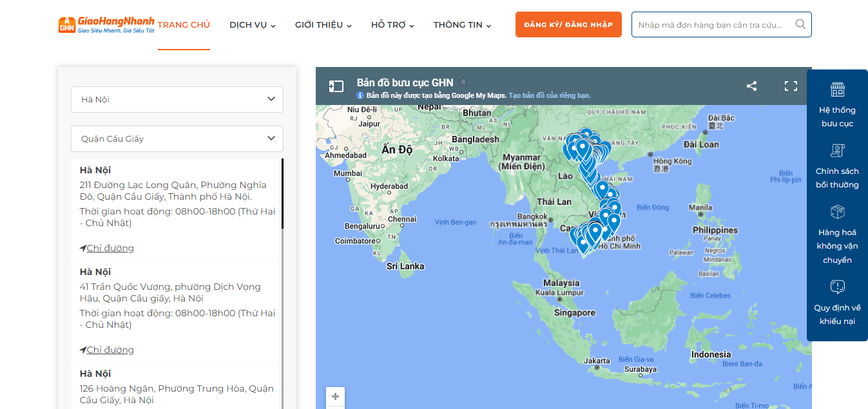Image resolution: width=868 pixels, height=409 pixels.
Task: Toggle the map sidebar panel icon
Action: [336, 86]
